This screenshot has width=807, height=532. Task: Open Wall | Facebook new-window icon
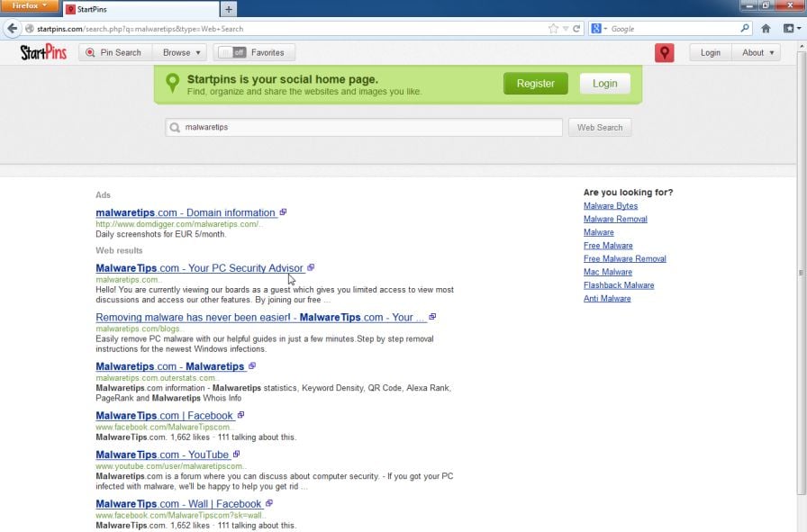coord(268,503)
